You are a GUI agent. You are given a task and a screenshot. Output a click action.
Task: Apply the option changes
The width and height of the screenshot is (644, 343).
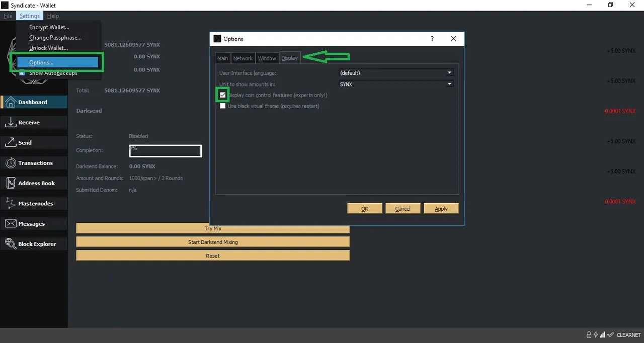441,209
